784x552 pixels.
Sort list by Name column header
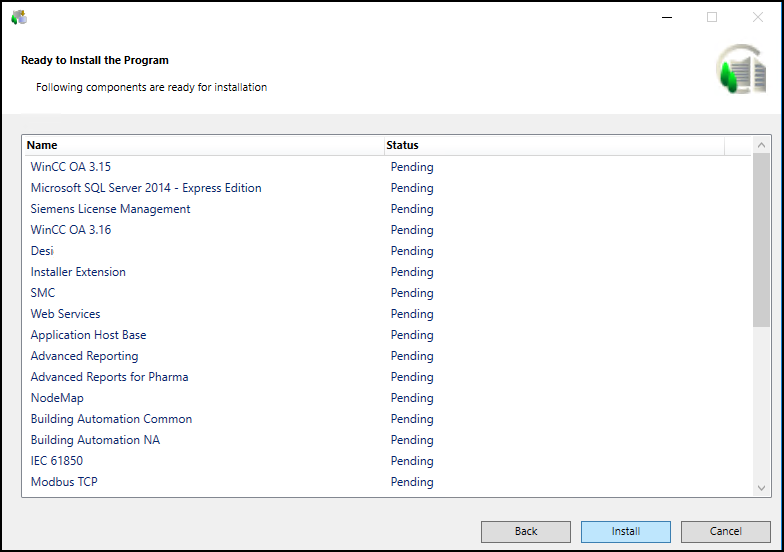point(203,145)
